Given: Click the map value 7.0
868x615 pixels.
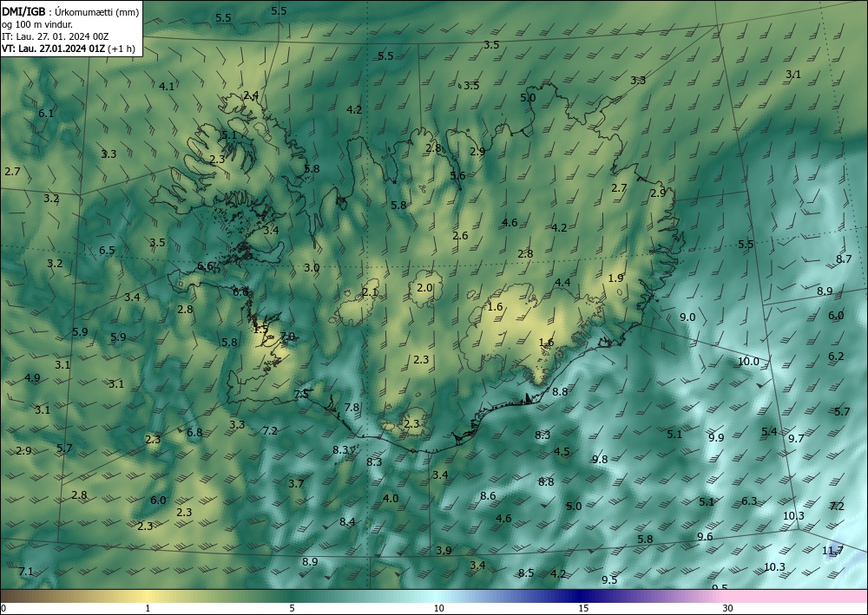Looking at the screenshot, I should point(287,337).
